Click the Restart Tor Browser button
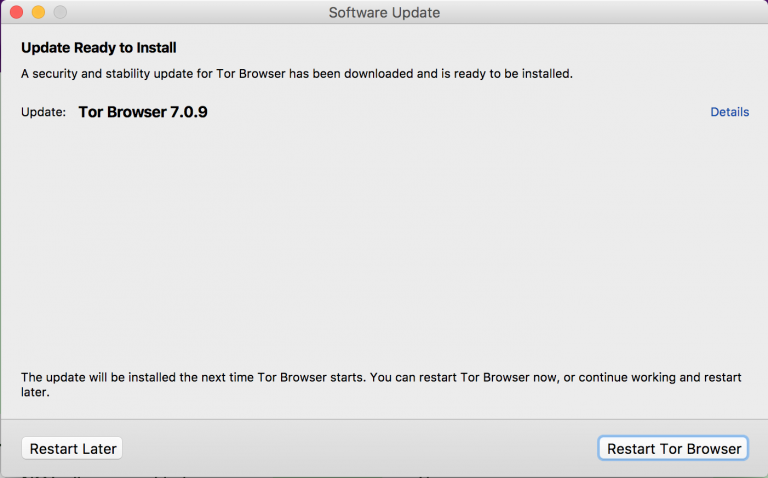 tap(674, 449)
